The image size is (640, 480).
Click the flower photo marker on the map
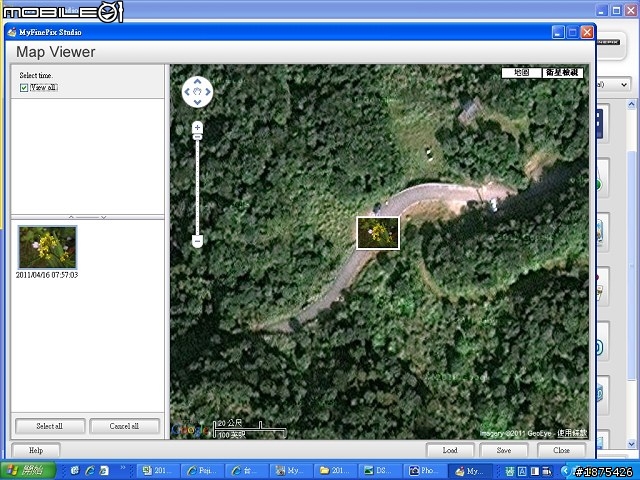[378, 233]
